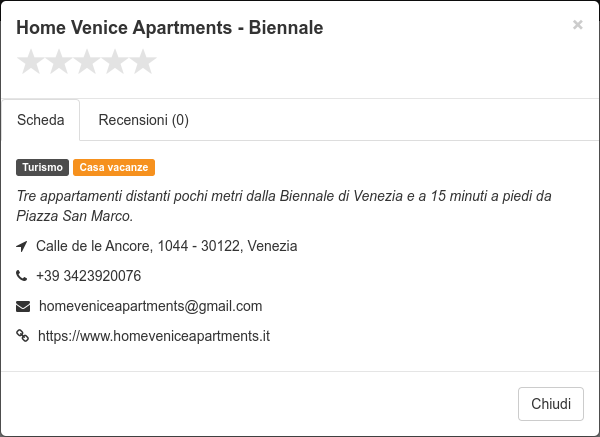The image size is (600, 437).
Task: Click the homeveniceapartments@gmail.com email address
Action: (x=151, y=306)
